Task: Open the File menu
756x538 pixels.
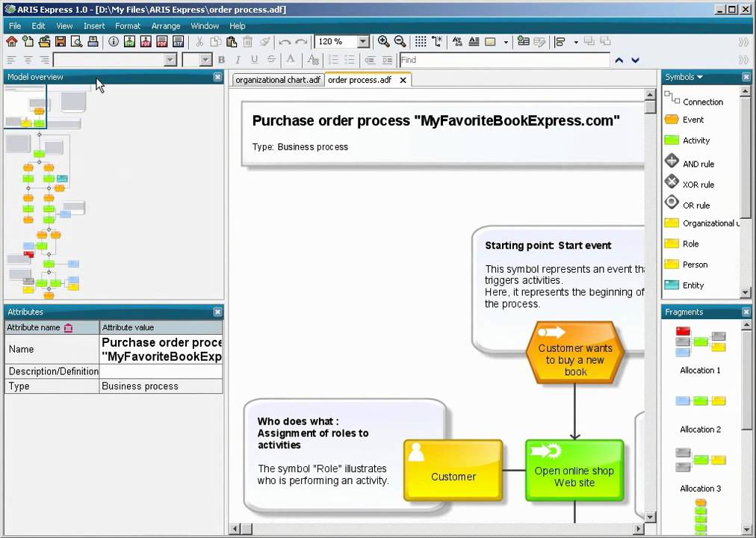Action: [15, 26]
